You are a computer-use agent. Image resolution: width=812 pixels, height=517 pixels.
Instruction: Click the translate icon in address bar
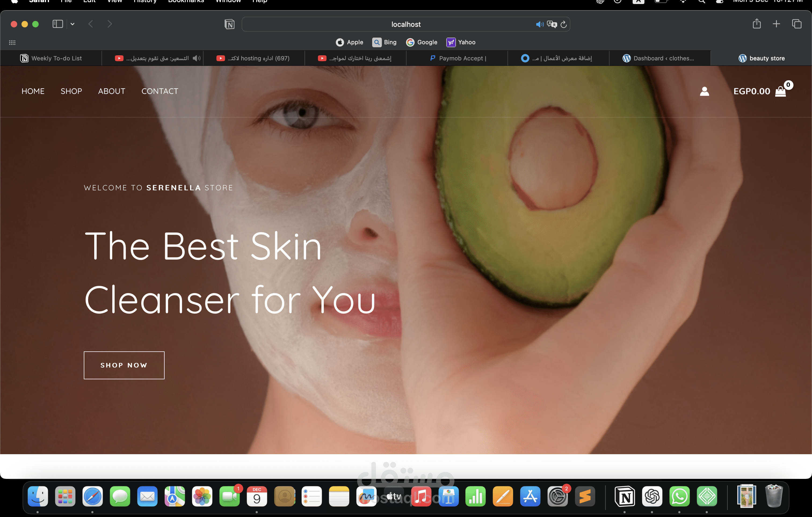(x=552, y=24)
